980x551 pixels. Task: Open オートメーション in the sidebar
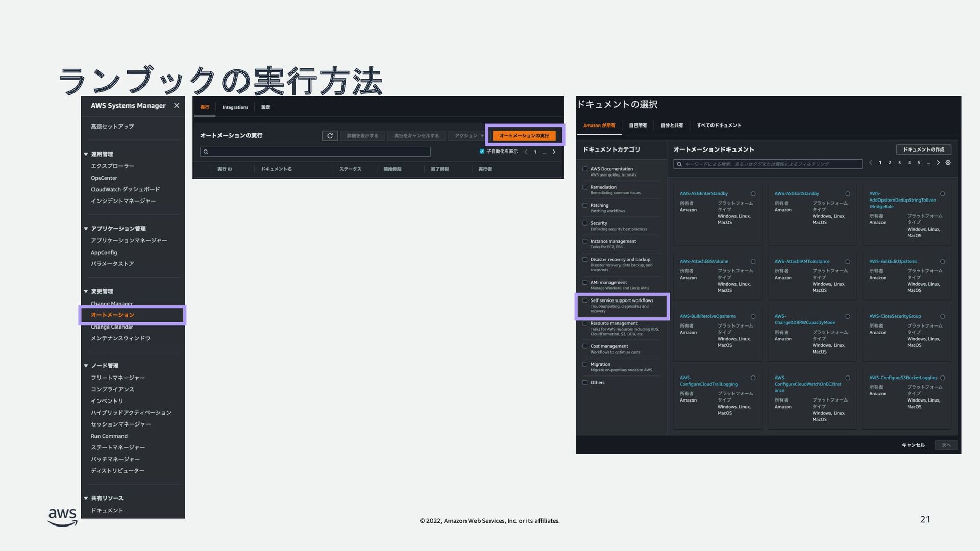[112, 315]
